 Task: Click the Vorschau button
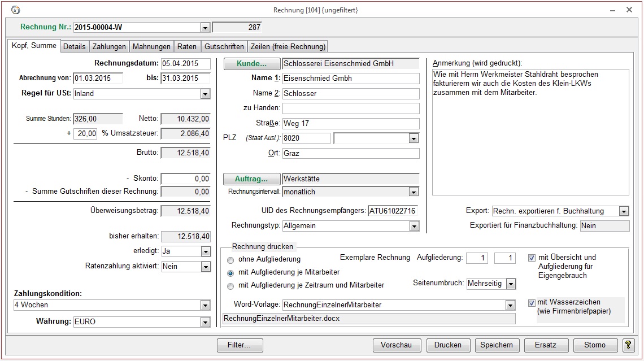click(397, 345)
